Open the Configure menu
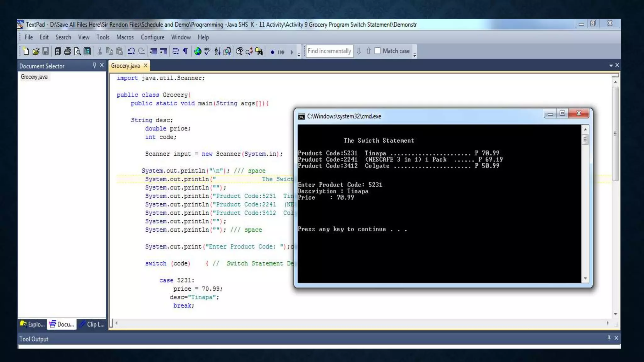Screen dimensions: 644x362 click(152, 37)
